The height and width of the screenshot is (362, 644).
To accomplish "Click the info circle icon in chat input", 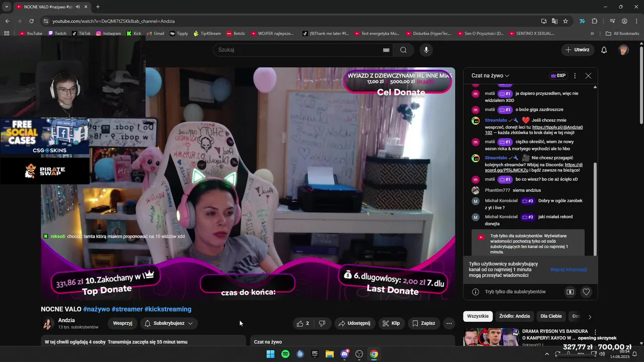I will (475, 292).
